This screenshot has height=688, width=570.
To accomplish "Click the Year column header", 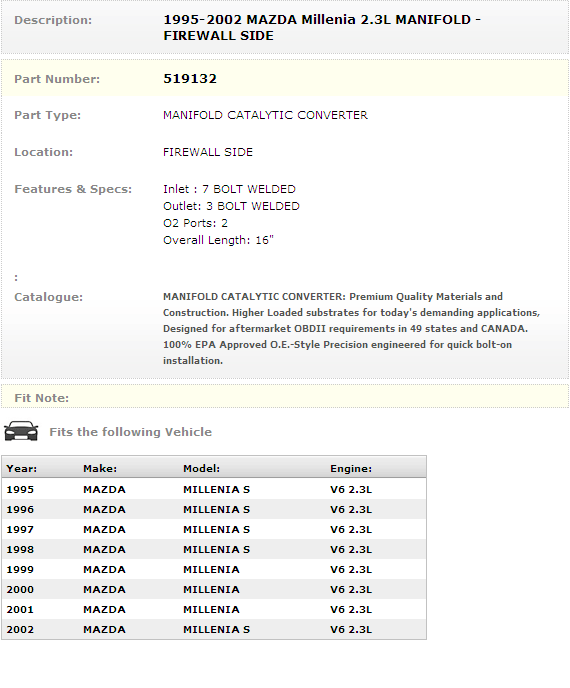I will [22, 469].
